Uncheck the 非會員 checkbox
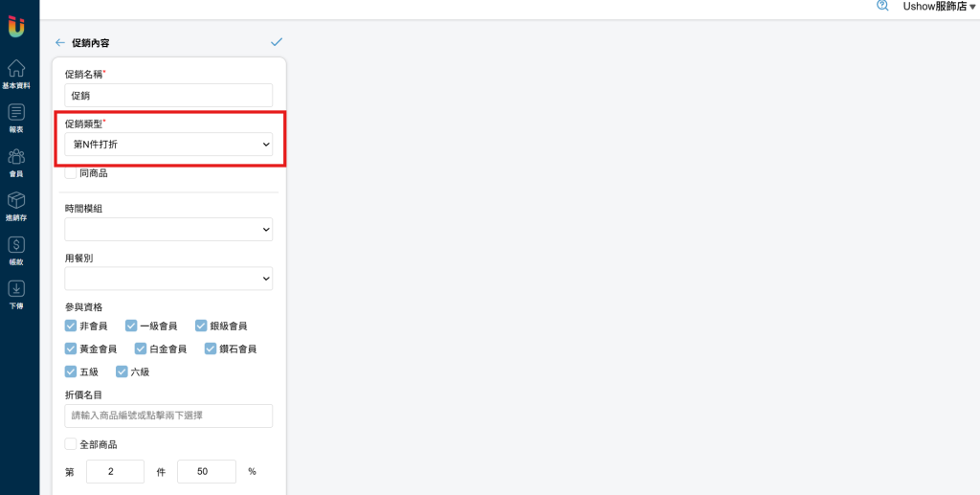 [71, 326]
